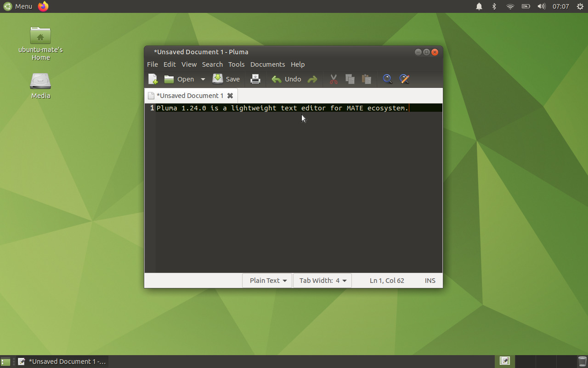588x368 pixels.
Task: Toggle the INS insert mode indicator
Action: (x=430, y=281)
